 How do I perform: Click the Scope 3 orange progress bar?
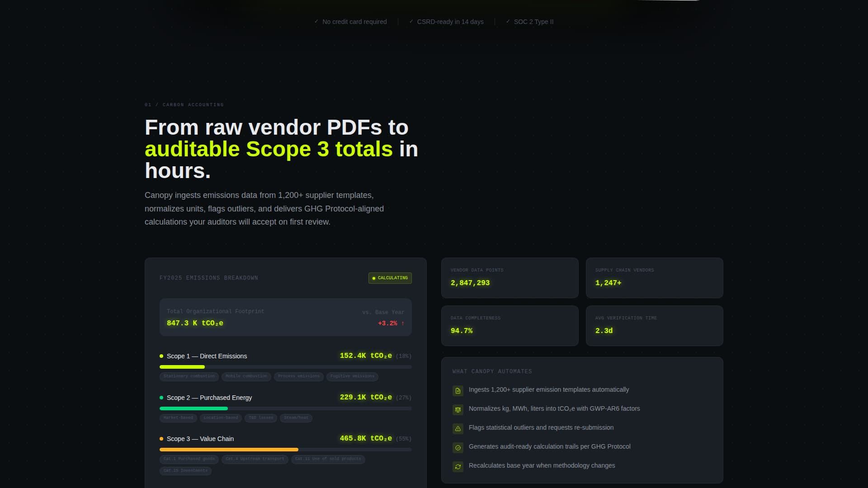pyautogui.click(x=229, y=450)
